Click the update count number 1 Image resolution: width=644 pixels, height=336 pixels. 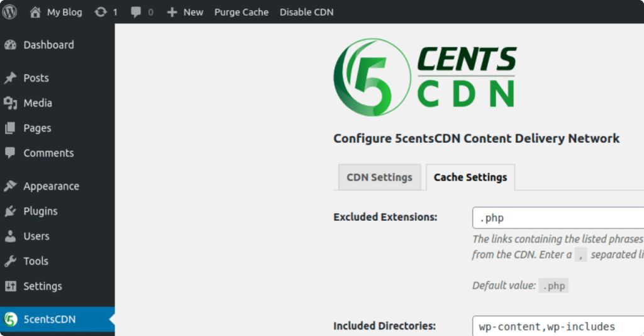[x=115, y=13]
